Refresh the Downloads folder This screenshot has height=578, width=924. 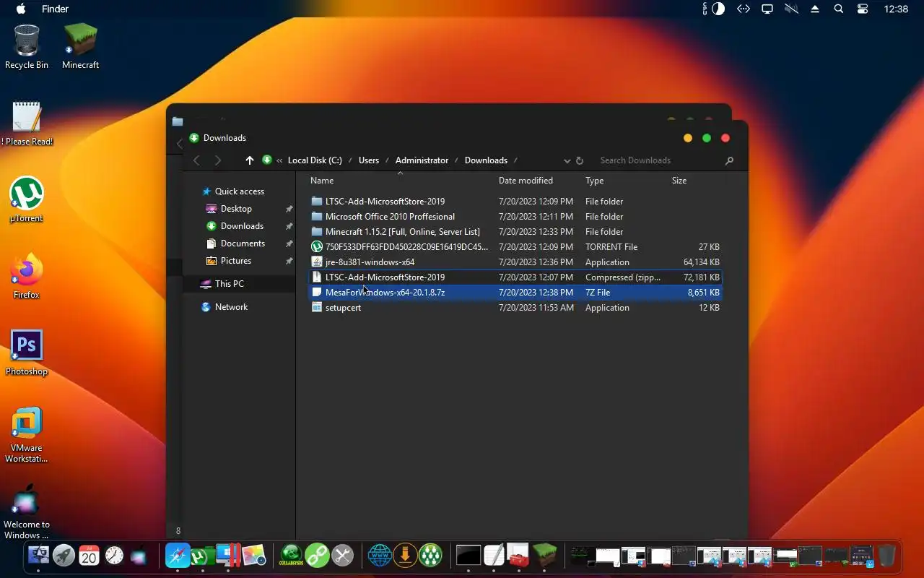click(579, 160)
